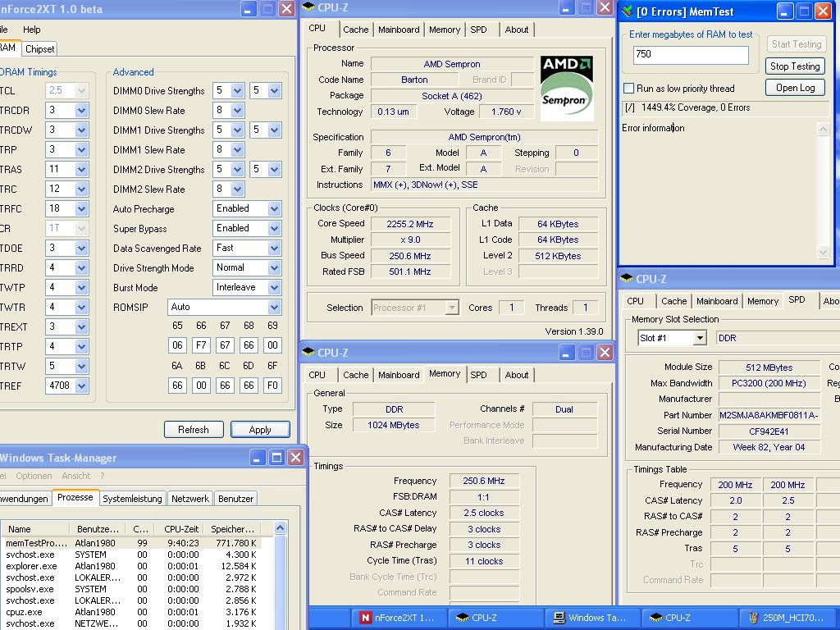Switch to the About tab in top CPU-Z window
The height and width of the screenshot is (630, 840).
[517, 30]
